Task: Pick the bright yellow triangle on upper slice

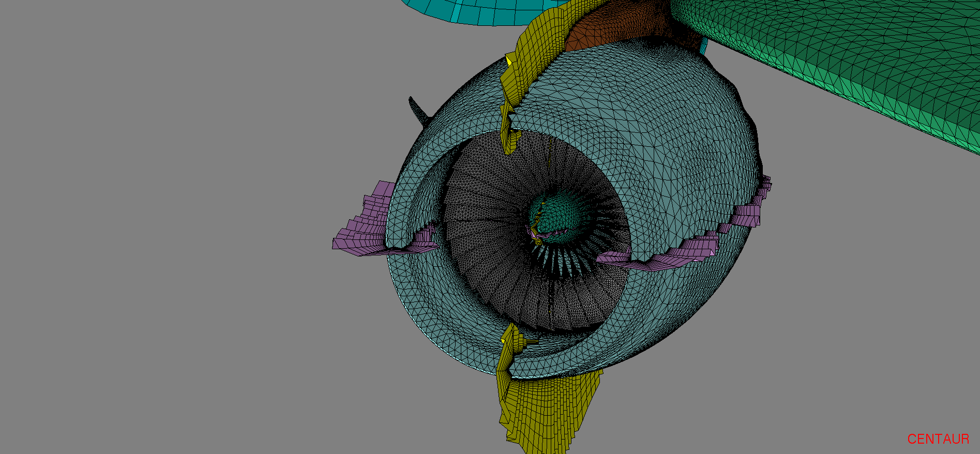Action: pos(509,62)
